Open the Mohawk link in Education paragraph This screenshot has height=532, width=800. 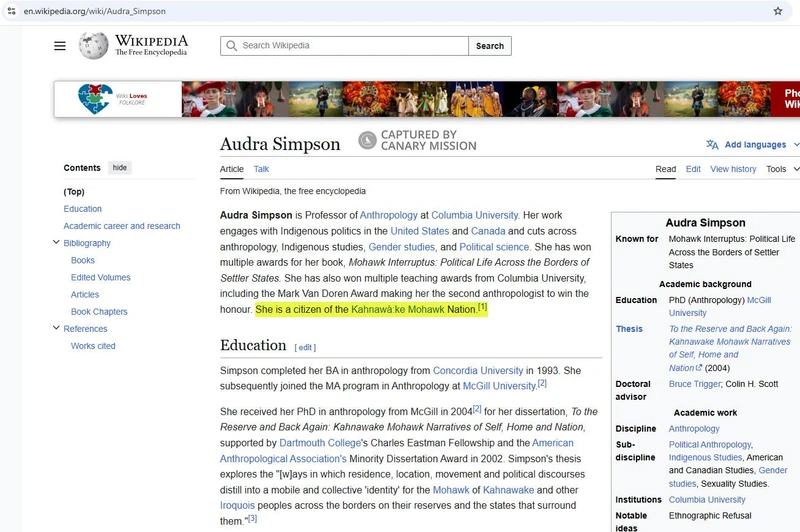[451, 490]
